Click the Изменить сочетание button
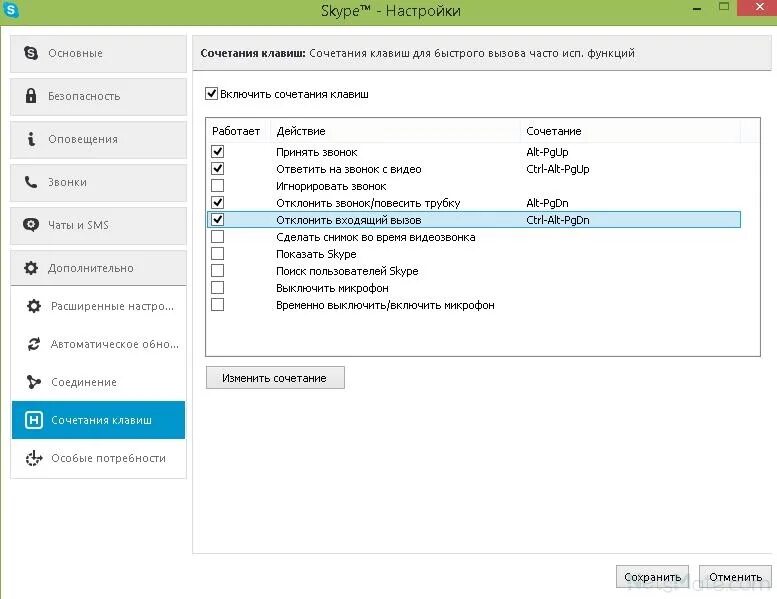The width and height of the screenshot is (777, 599). tap(275, 378)
